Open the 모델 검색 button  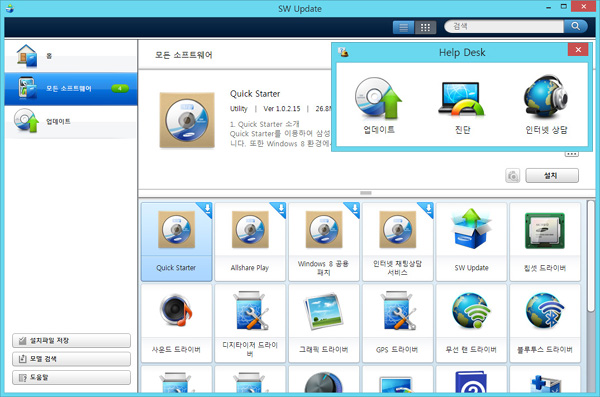tap(71, 359)
